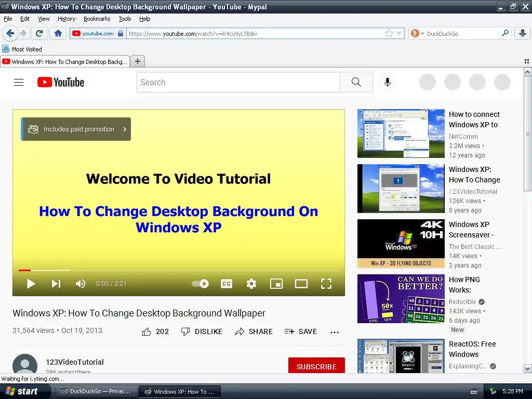The width and height of the screenshot is (532, 399).
Task: Click SAVE to add to playlist
Action: click(x=301, y=331)
